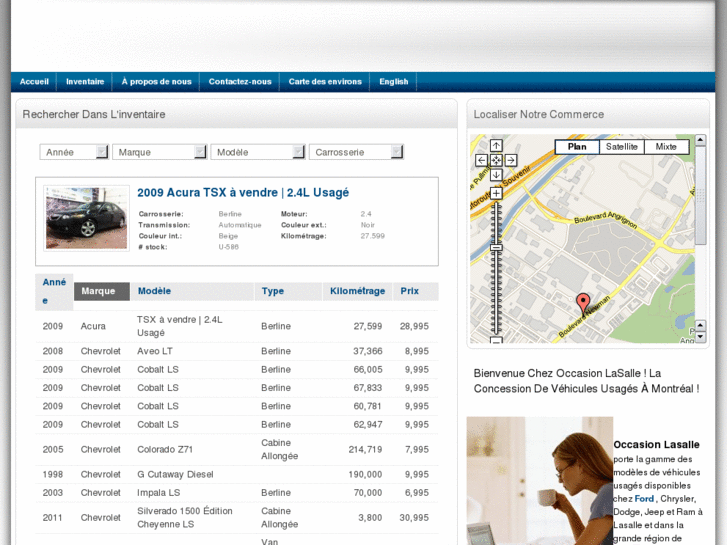Select the Impala LS row
This screenshot has height=545, width=727.
(x=236, y=493)
